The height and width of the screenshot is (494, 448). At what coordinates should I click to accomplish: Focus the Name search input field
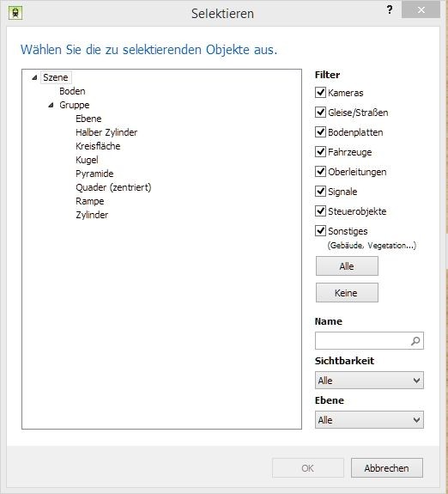(362, 341)
